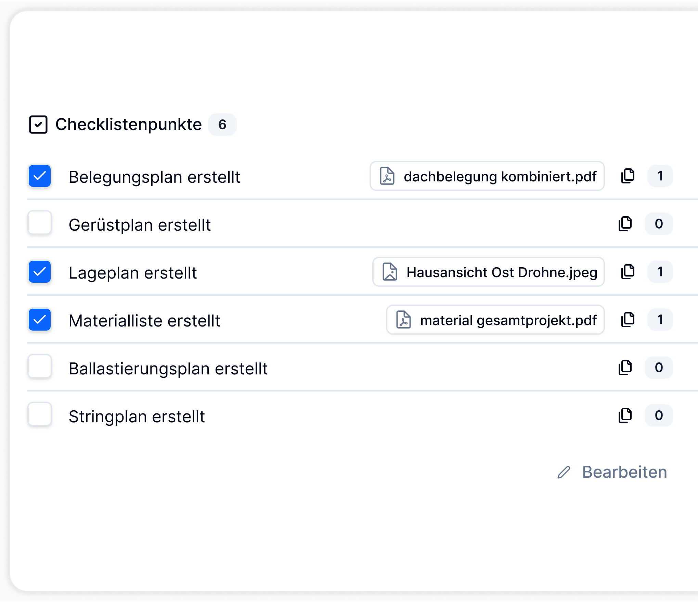Click the Bearbeiten edit link
The width and height of the screenshot is (698, 616).
tap(612, 472)
